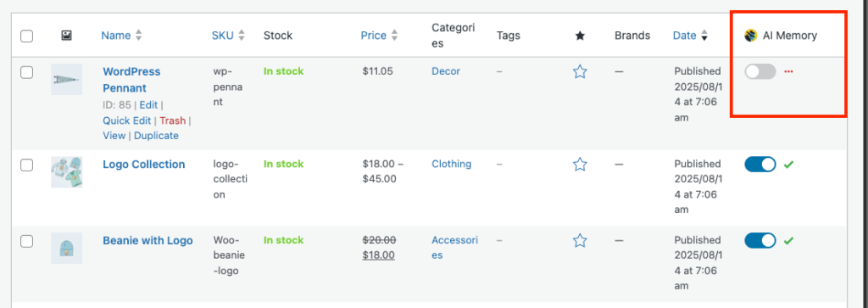This screenshot has width=868, height=308.
Task: Disable AI Memory toggle for Beanie with Logo
Action: point(760,240)
